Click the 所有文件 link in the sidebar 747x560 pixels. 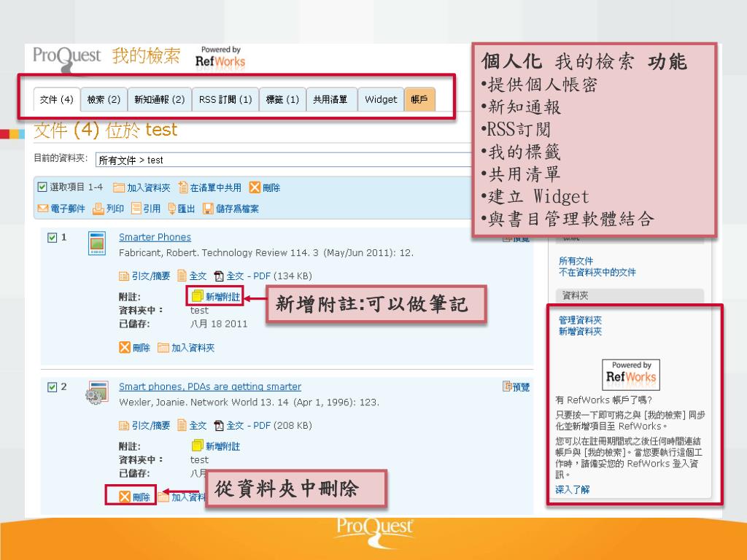coord(576,261)
